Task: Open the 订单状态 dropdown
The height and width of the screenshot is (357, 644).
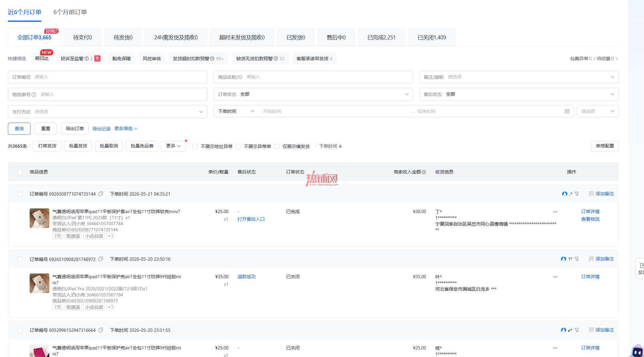Action: click(313, 94)
